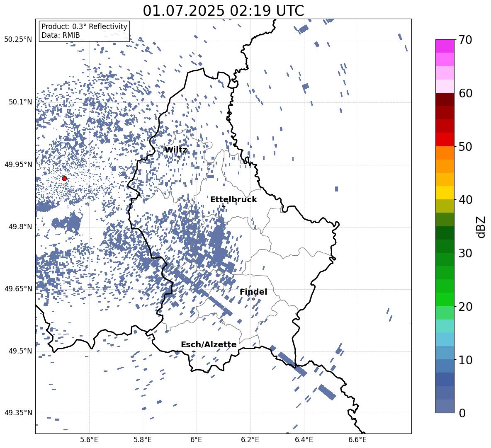Click the Wiltz city label
Screen dimensions: 491x448
point(176,150)
